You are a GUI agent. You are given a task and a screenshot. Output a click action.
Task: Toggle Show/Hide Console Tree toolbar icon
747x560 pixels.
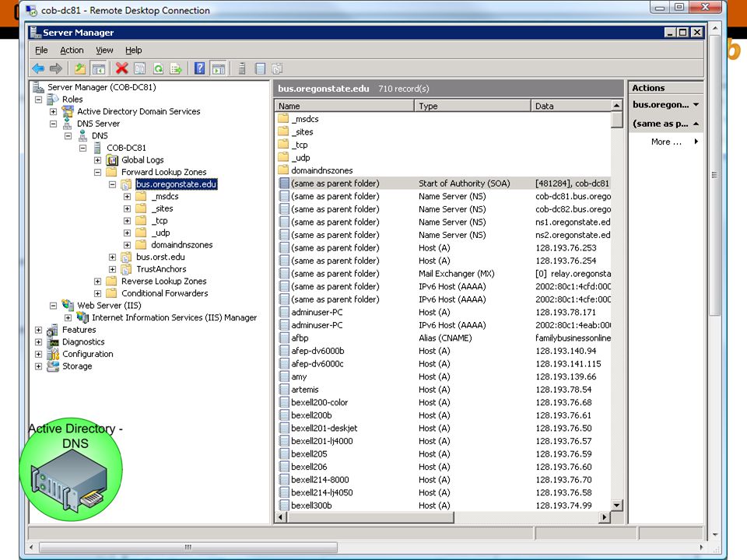tap(98, 68)
